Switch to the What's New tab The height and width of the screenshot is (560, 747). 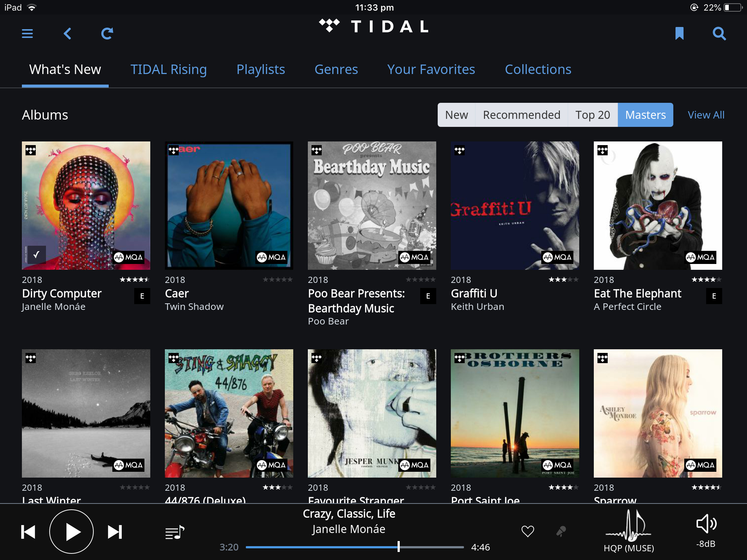click(x=65, y=70)
